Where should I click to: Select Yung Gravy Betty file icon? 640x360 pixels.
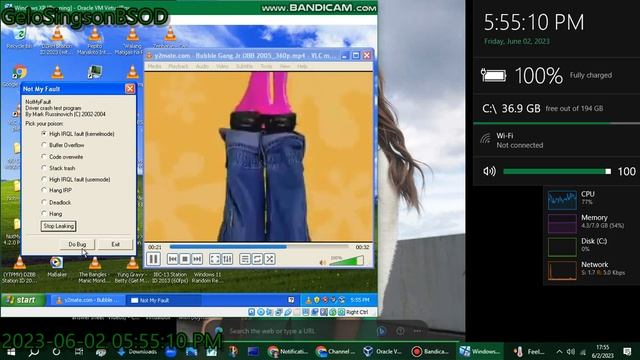(132, 270)
